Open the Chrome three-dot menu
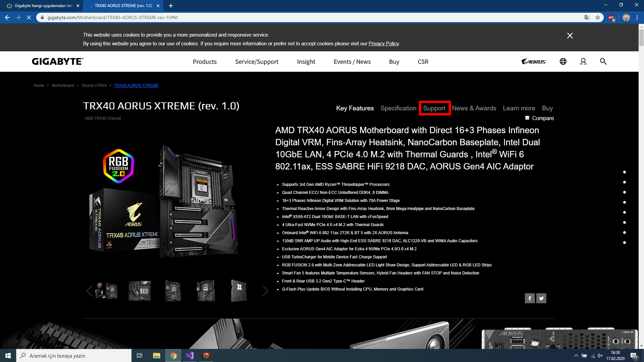This screenshot has height=362, width=644. click(x=637, y=17)
